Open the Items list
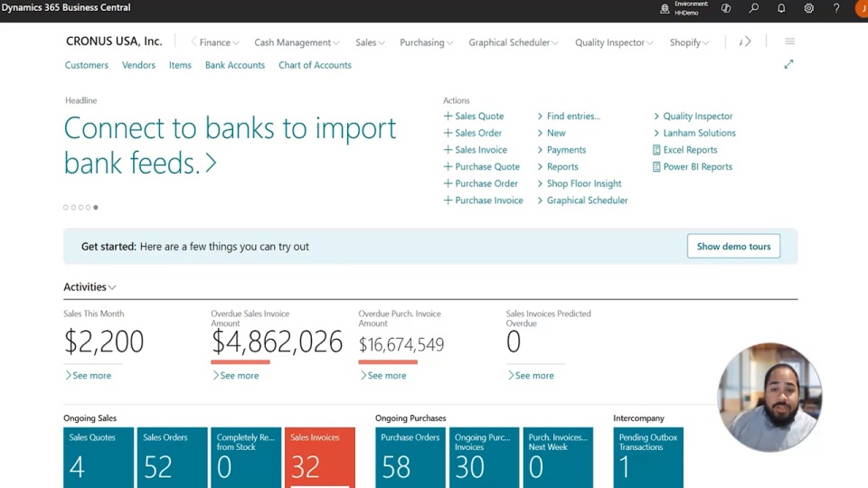The image size is (868, 488). click(x=180, y=65)
